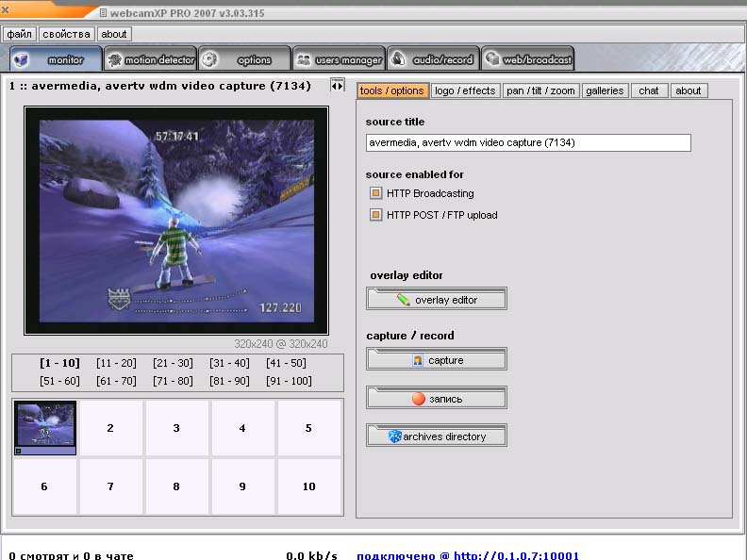Select the tools / options sub-tab

point(392,91)
